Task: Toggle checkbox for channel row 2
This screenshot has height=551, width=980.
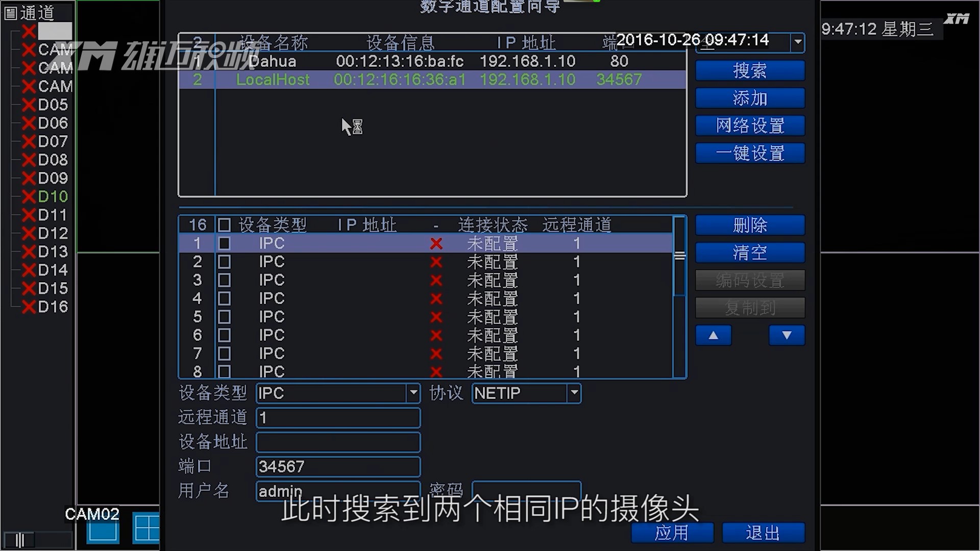Action: click(224, 262)
